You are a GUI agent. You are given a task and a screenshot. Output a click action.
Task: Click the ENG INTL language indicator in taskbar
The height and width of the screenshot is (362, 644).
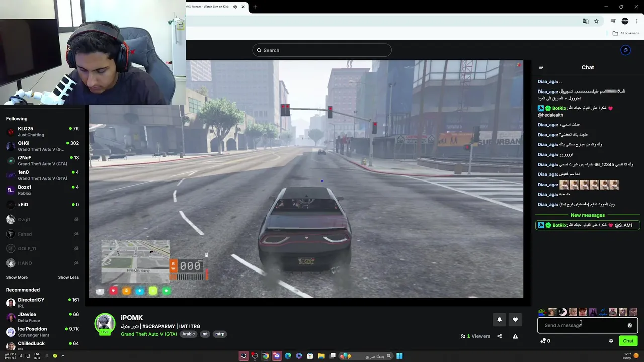point(37,356)
